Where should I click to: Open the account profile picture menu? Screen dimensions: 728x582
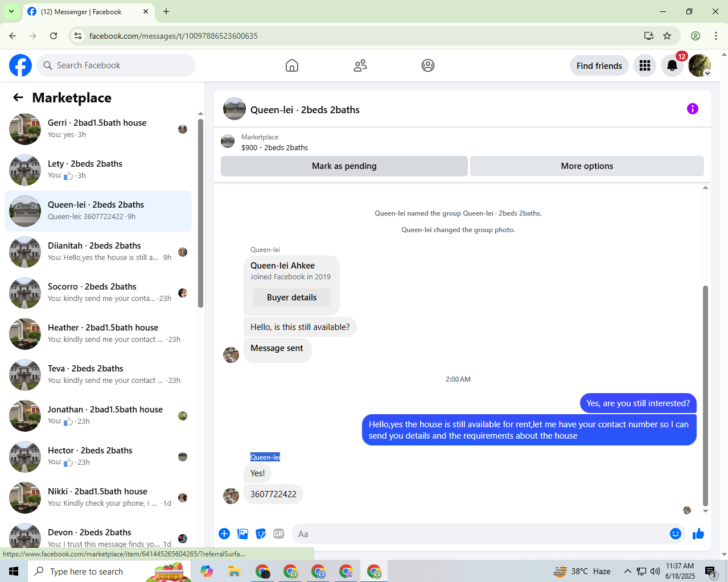click(700, 65)
